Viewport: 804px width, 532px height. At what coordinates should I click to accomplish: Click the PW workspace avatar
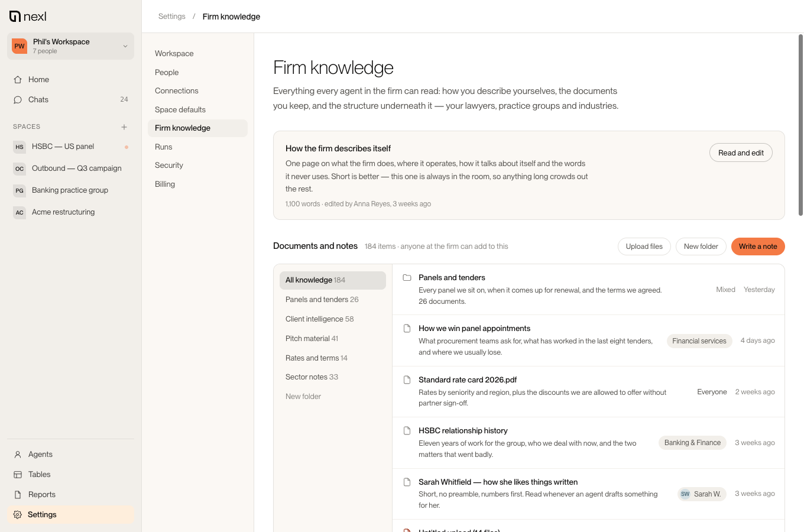click(20, 46)
